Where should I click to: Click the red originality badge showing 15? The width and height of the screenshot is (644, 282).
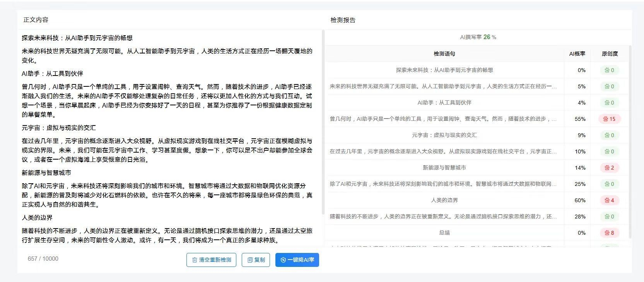[x=609, y=119]
